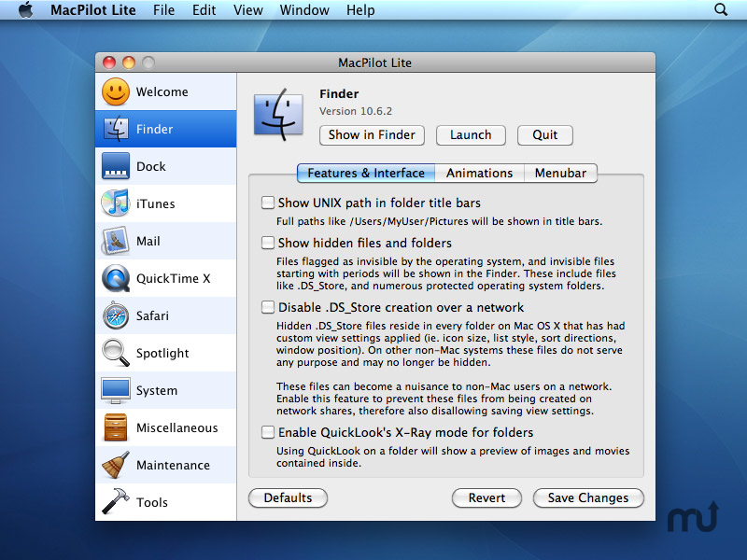The width and height of the screenshot is (747, 560).
Task: Click the bold Finder heading text
Action: pos(339,94)
